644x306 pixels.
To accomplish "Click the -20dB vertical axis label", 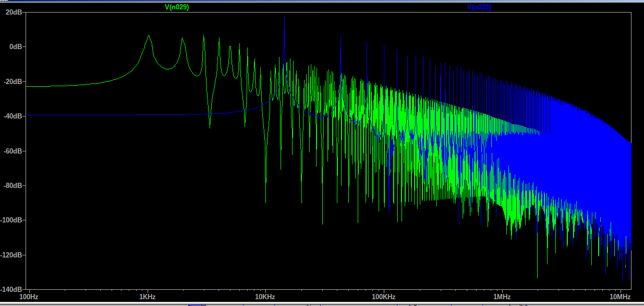I will 13,81.
